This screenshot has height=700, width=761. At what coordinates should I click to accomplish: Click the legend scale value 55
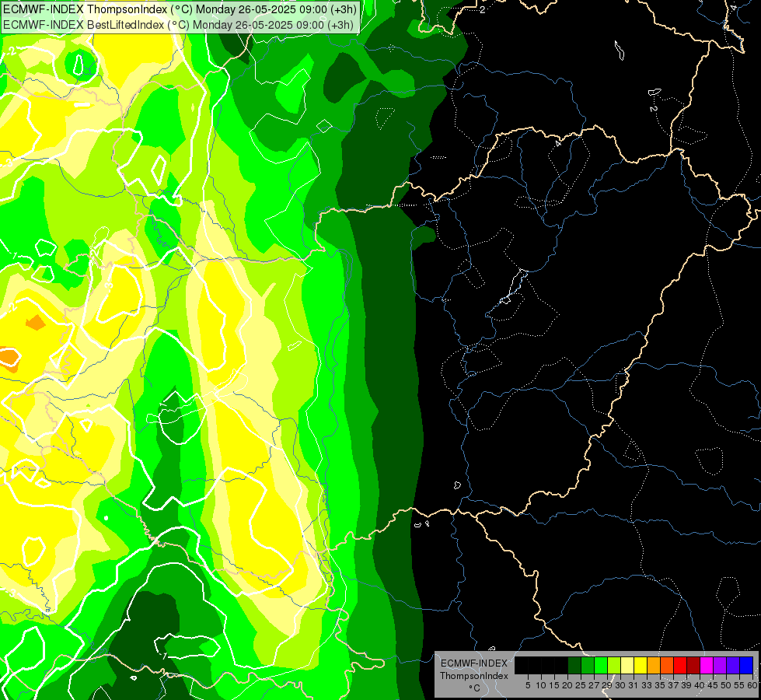click(x=740, y=685)
